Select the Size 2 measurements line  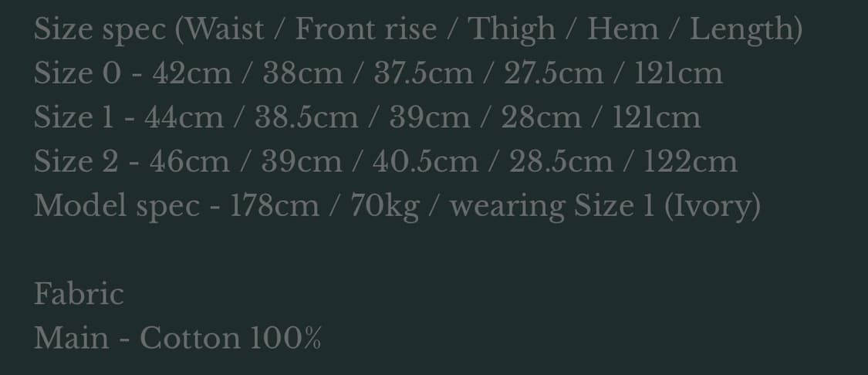pyautogui.click(x=385, y=162)
